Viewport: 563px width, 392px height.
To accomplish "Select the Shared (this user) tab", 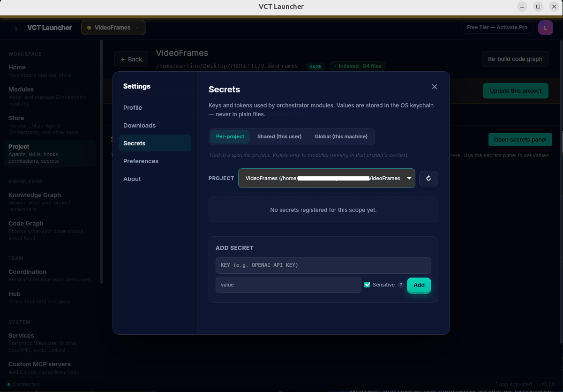I will pos(279,136).
